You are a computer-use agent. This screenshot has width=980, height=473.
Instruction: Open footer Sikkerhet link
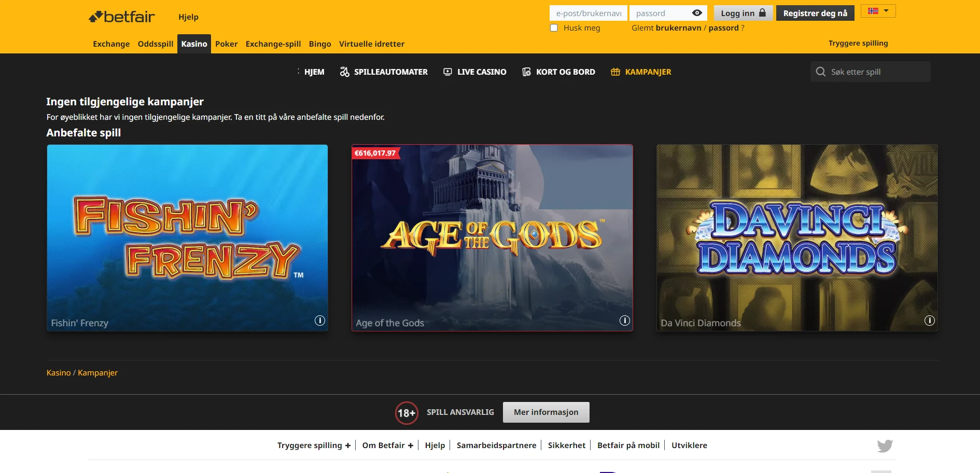(567, 446)
